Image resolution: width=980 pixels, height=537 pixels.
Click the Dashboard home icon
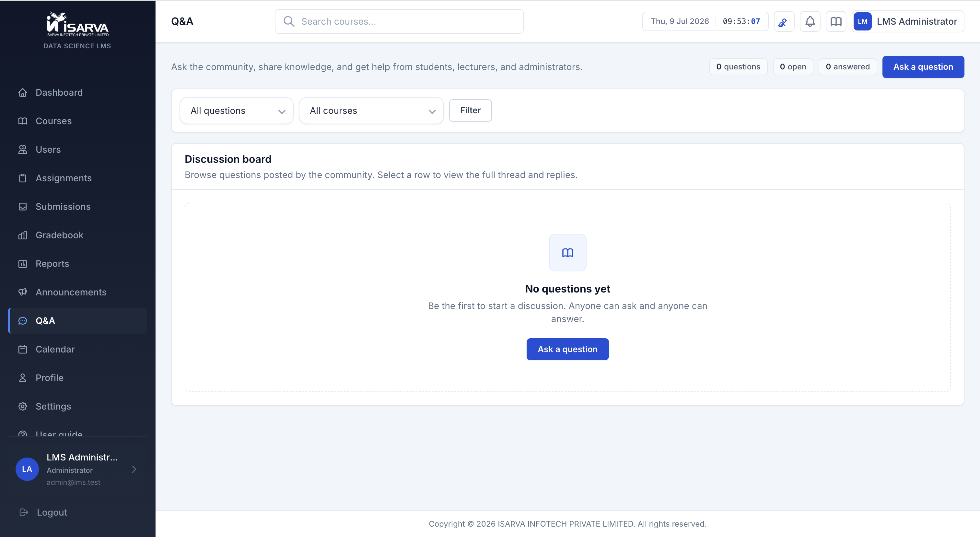tap(23, 92)
